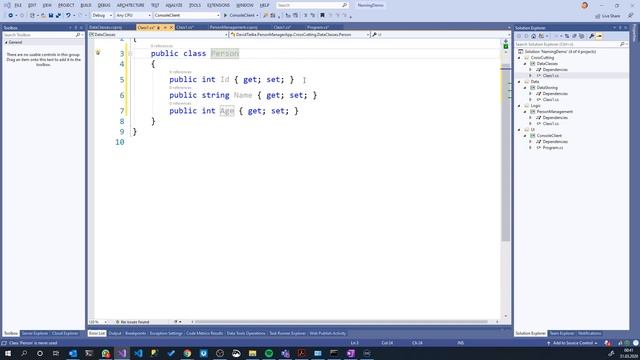Open Visual Studio Code from the taskbar

[138, 353]
